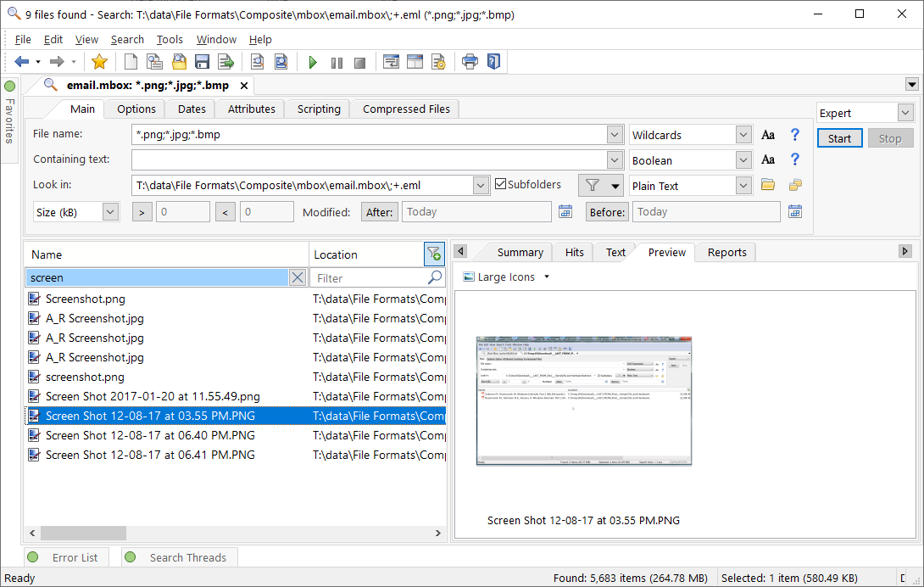Expand the File name dropdown

pos(615,135)
